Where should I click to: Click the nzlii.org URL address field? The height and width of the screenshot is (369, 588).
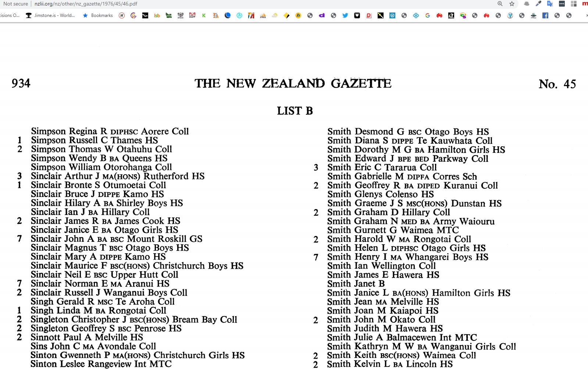point(86,4)
